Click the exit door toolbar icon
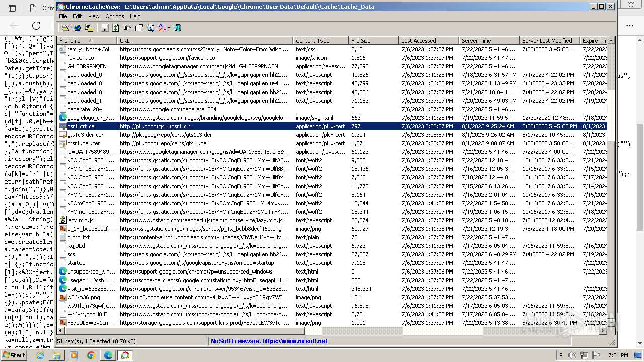Viewport: 644px width, 362px height. click(x=177, y=28)
